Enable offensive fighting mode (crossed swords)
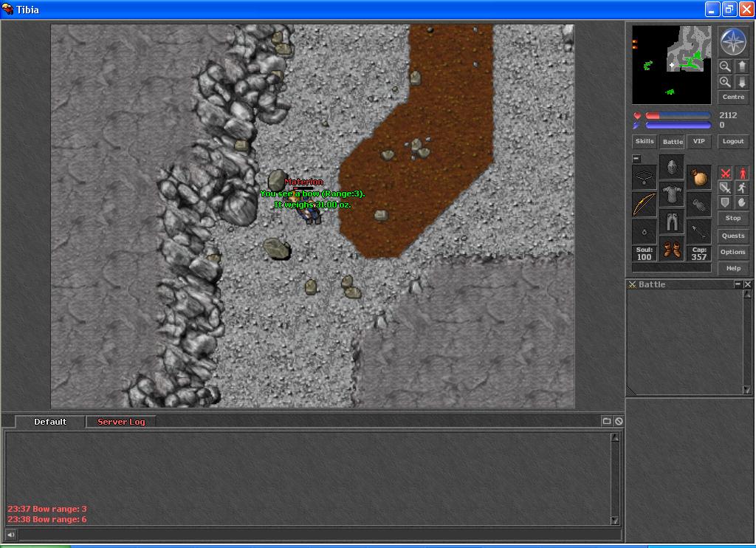The height and width of the screenshot is (548, 756). click(725, 173)
